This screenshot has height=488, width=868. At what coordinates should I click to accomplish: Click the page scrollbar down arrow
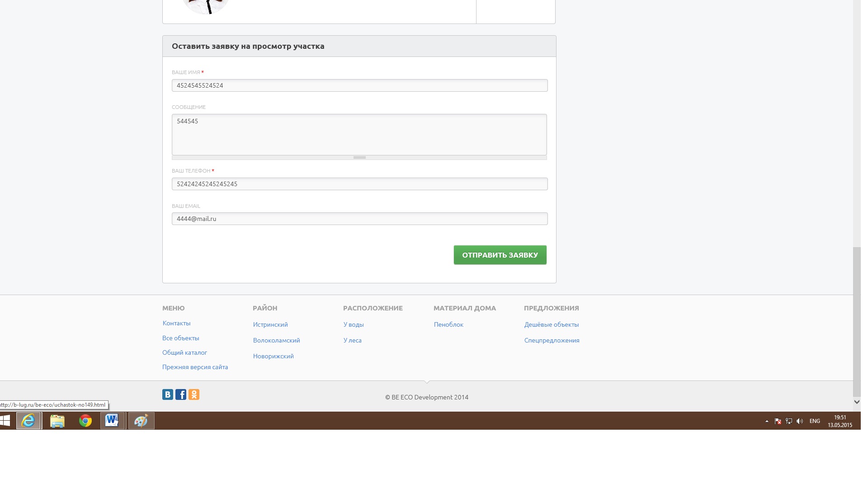point(857,401)
